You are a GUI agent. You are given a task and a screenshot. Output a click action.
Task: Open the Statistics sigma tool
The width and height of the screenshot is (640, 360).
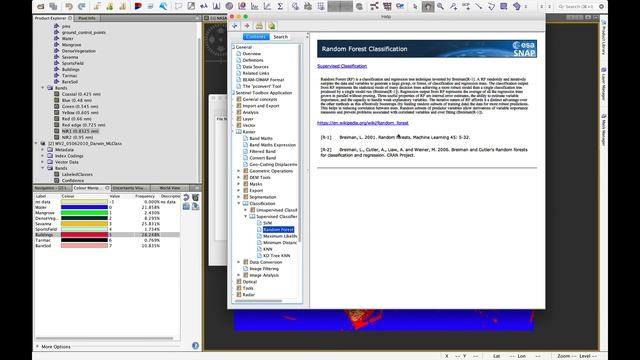pos(280,7)
